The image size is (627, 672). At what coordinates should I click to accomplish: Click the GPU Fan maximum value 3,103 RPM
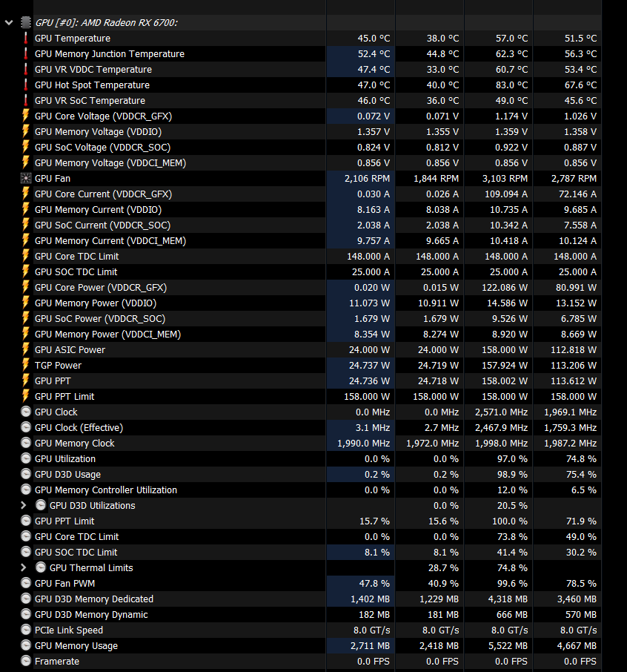[x=505, y=178]
